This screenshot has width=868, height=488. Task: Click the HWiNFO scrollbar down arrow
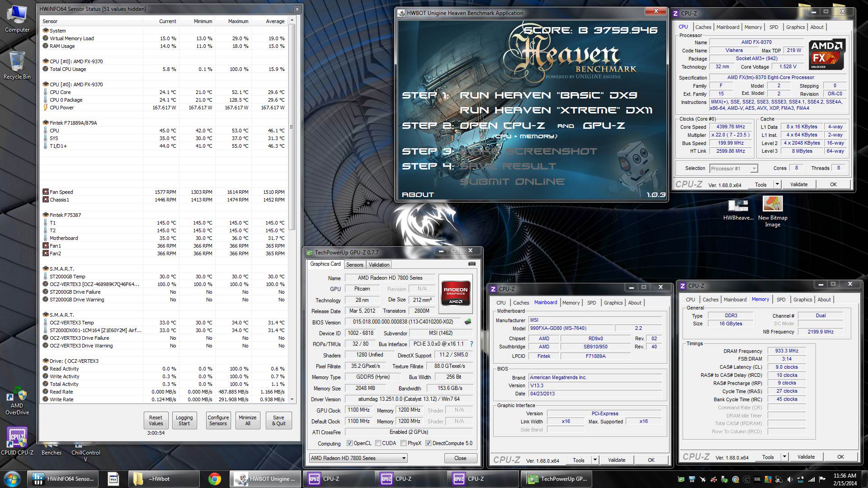292,399
